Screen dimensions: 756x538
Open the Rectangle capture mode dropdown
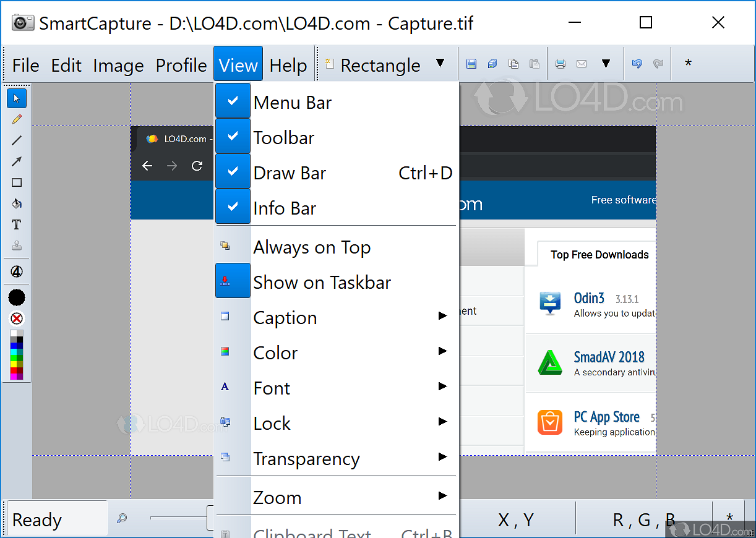coord(440,63)
